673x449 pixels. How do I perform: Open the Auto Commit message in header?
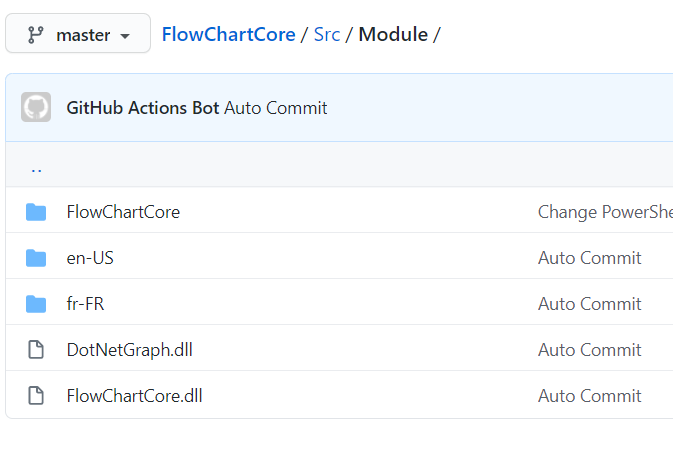275,108
